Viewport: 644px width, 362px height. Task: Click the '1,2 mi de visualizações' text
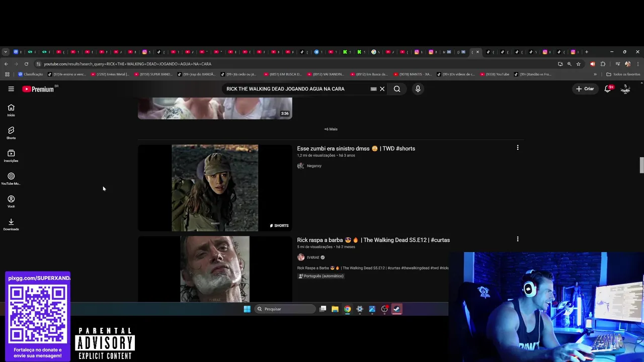tap(316, 155)
